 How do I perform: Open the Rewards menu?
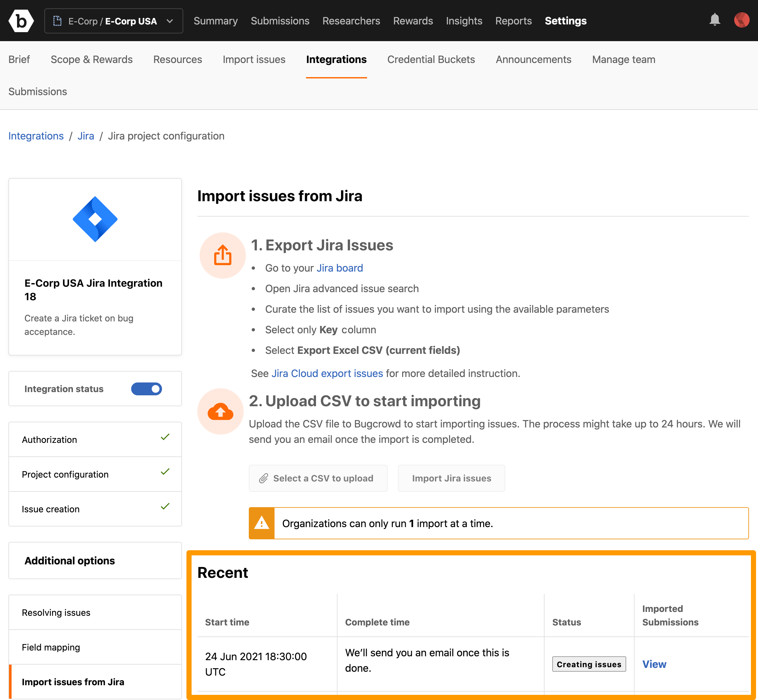tap(413, 21)
